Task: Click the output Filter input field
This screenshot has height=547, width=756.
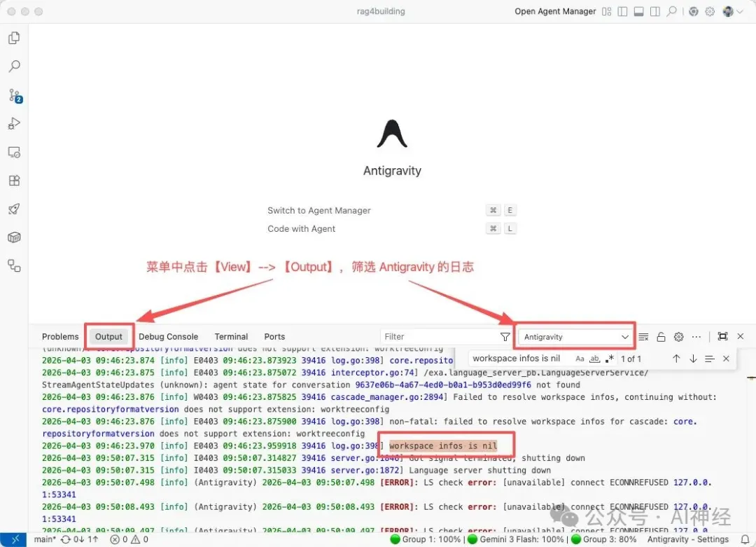Action: tap(439, 337)
